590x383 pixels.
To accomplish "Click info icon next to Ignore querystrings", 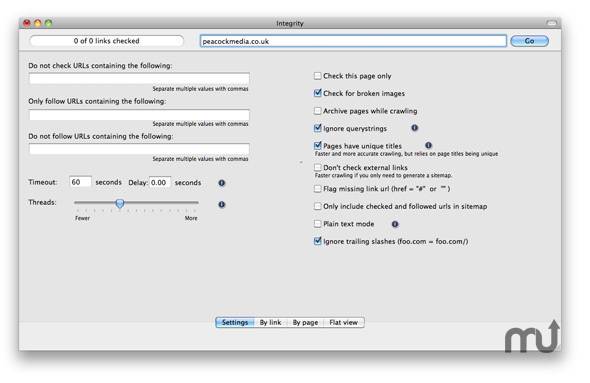I will tap(414, 128).
